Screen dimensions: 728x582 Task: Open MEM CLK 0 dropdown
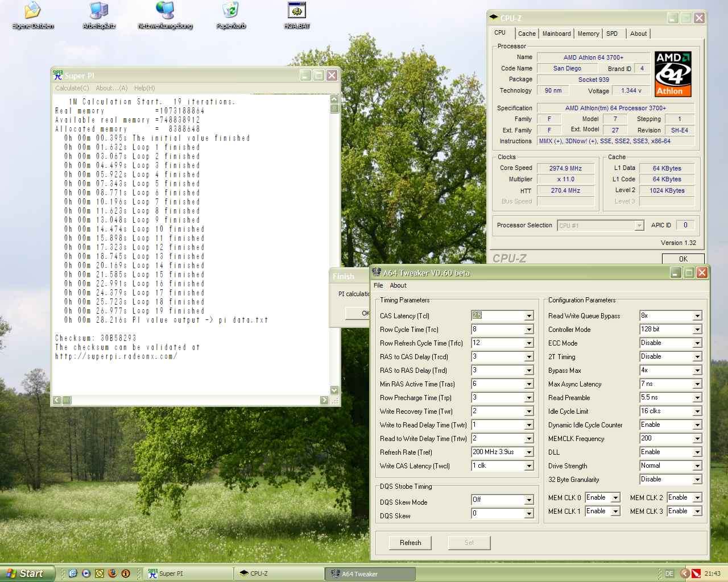pyautogui.click(x=615, y=498)
